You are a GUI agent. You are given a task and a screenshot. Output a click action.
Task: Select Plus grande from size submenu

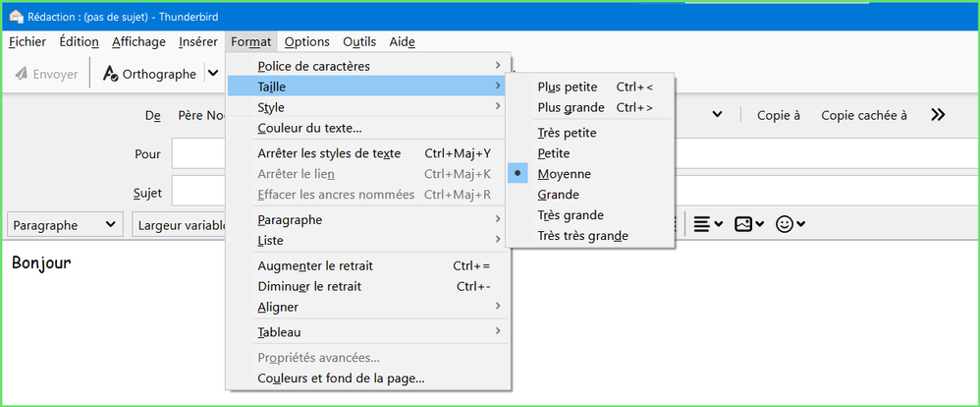(x=571, y=107)
